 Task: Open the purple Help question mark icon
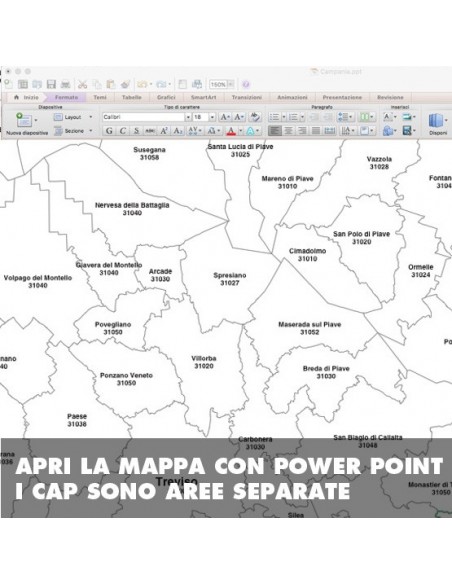tap(246, 85)
